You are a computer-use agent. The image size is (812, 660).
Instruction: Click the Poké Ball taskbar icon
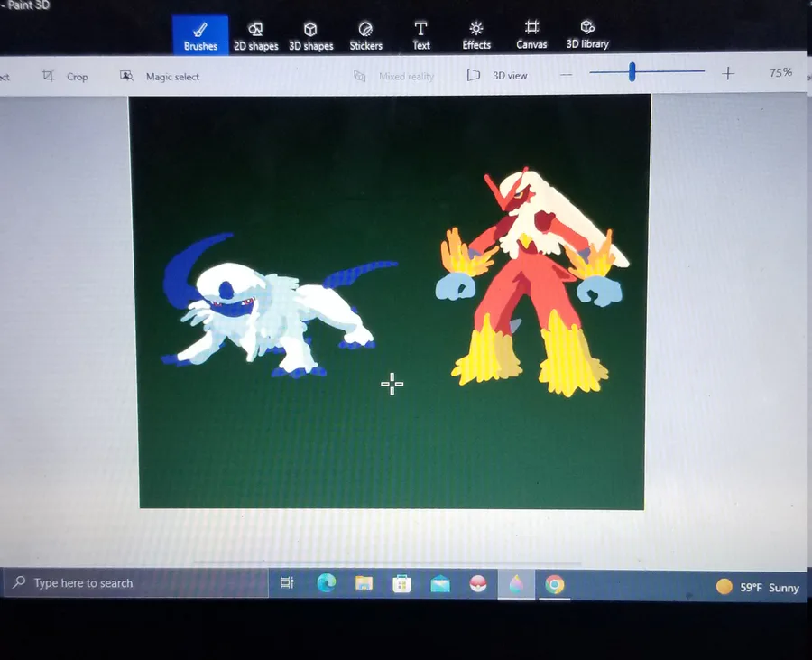coord(478,584)
